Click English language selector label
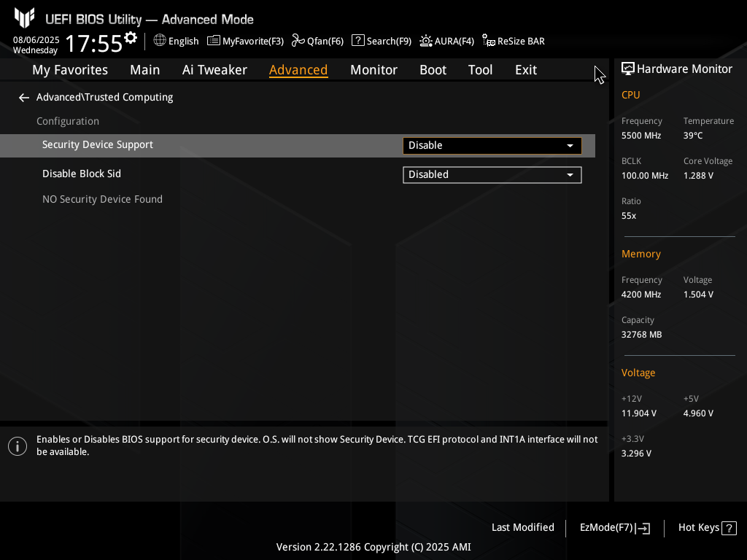This screenshot has width=747, height=560. (x=183, y=41)
